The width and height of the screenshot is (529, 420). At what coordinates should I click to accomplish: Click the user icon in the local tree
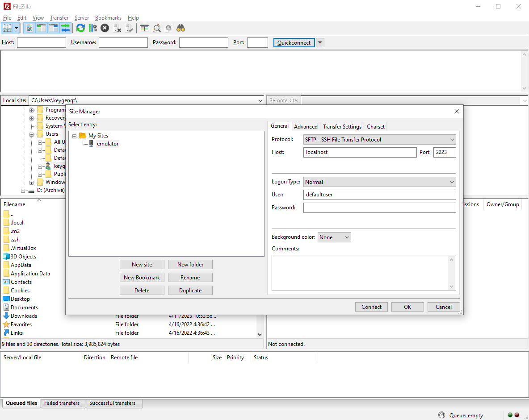(x=48, y=166)
